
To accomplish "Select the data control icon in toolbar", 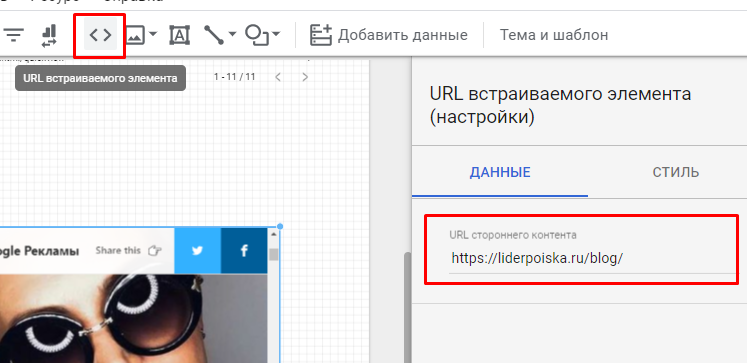I will pos(49,36).
